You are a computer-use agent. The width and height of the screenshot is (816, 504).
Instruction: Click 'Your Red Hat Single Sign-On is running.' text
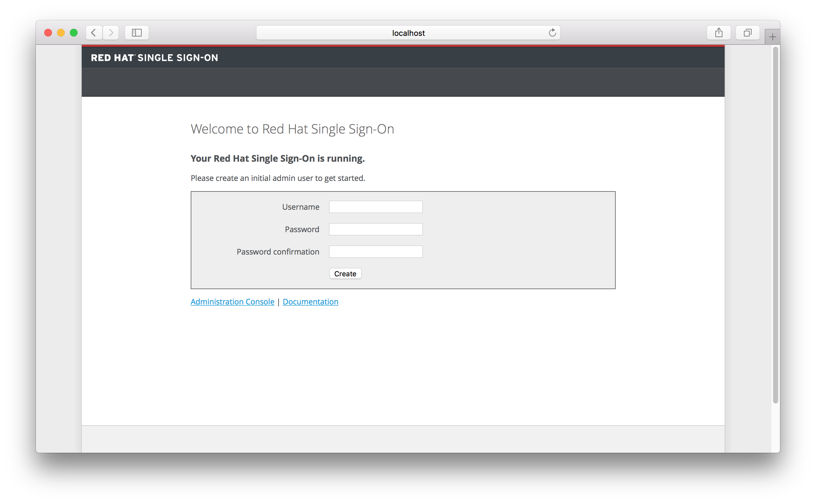pos(278,158)
